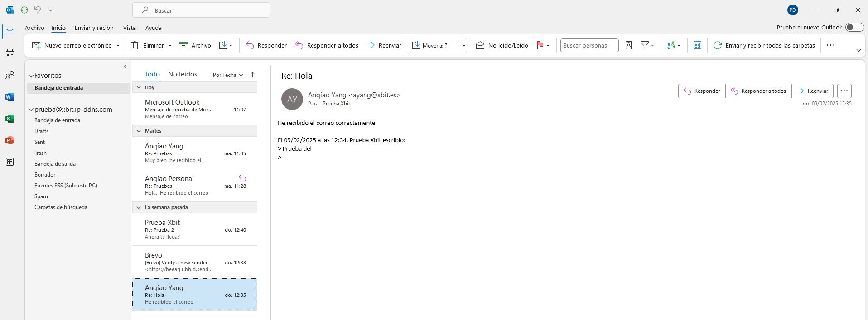The image size is (868, 320).
Task: Collapse the Hoy message group
Action: click(x=139, y=87)
